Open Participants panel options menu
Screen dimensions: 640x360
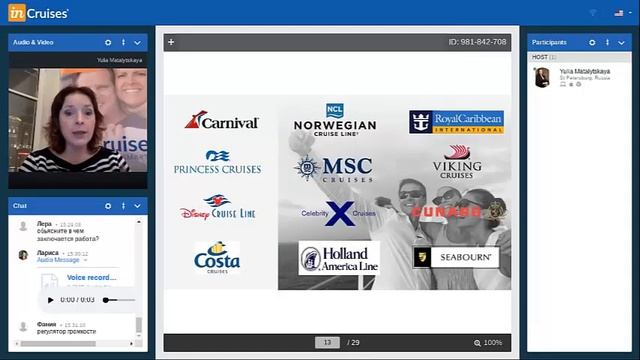point(607,42)
